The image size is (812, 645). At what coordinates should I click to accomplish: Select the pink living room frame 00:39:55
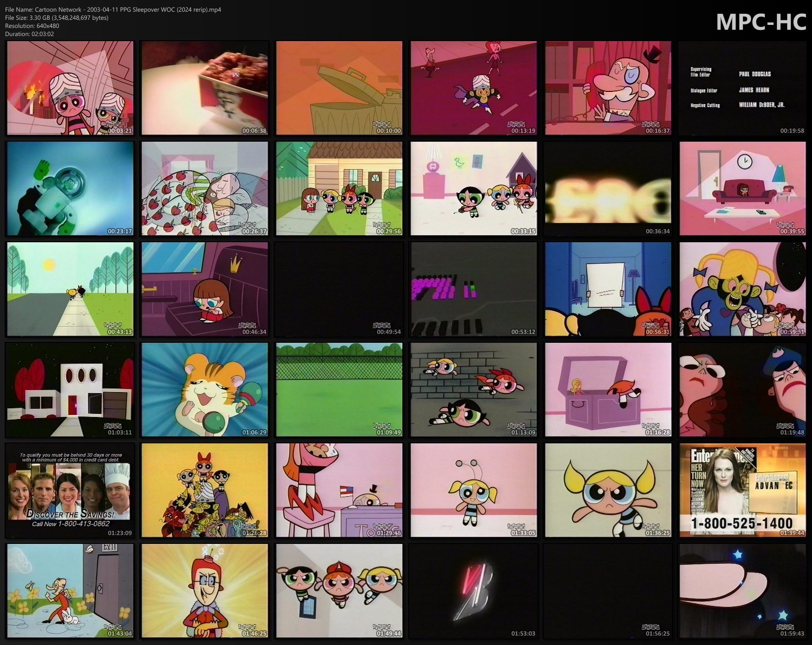742,189
